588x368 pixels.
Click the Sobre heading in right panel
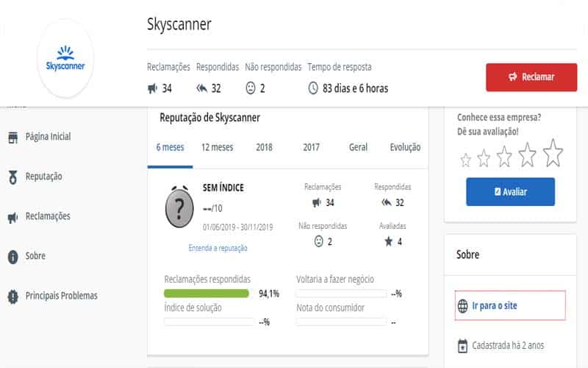pos(467,255)
